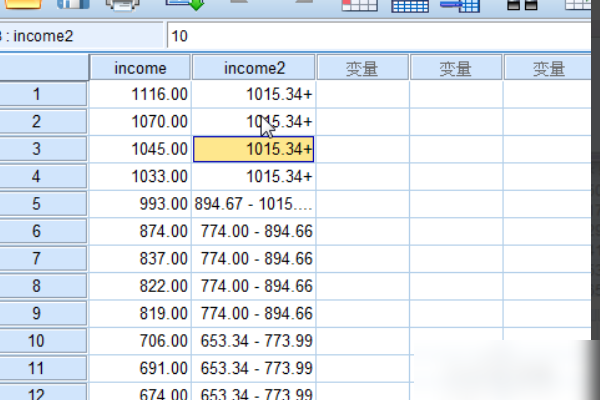Click the Find binoculars icon
This screenshot has height=400, width=600.
(x=522, y=5)
